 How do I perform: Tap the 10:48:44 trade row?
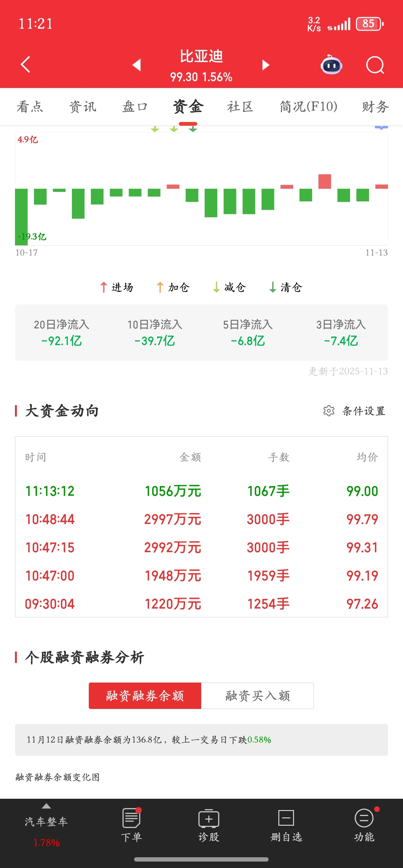click(x=201, y=519)
